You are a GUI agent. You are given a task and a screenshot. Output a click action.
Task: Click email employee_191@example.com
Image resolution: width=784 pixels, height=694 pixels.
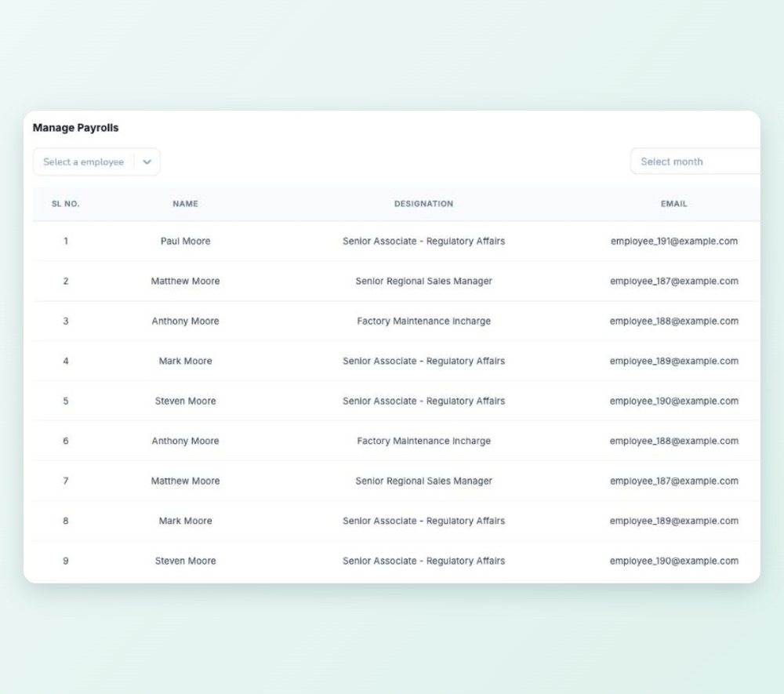[674, 241]
